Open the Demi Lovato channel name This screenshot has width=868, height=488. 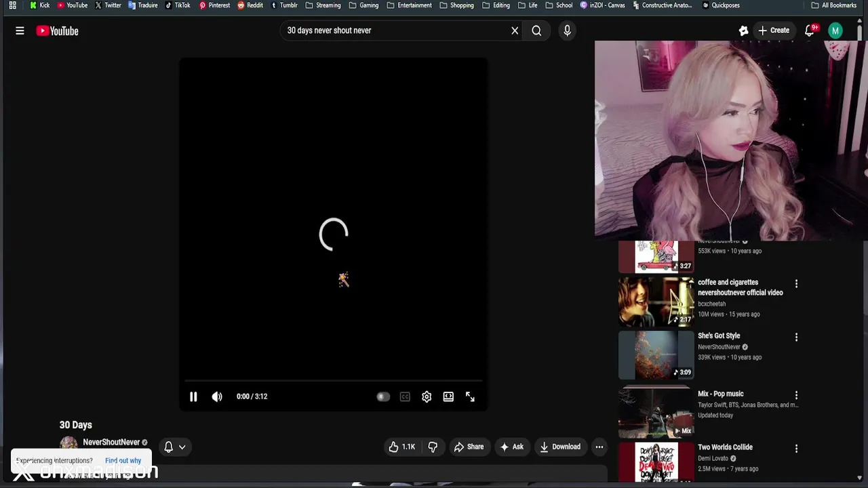713,458
